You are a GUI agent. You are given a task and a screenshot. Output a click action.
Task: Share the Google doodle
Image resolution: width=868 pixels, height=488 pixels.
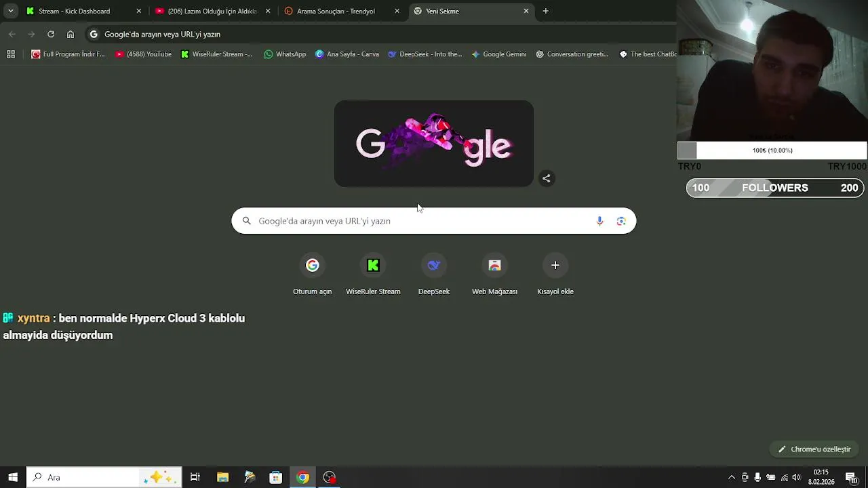coord(547,178)
